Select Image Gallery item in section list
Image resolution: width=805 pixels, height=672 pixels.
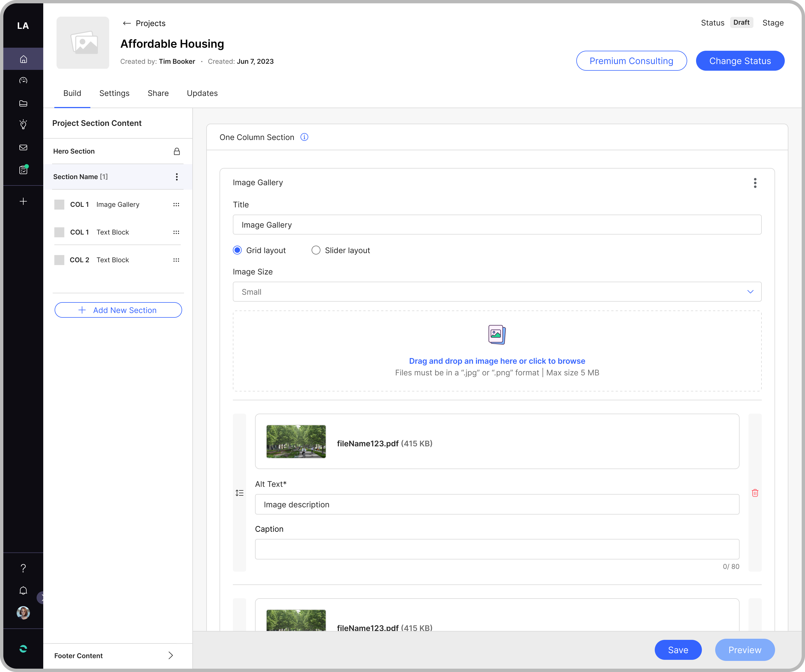[118, 205]
